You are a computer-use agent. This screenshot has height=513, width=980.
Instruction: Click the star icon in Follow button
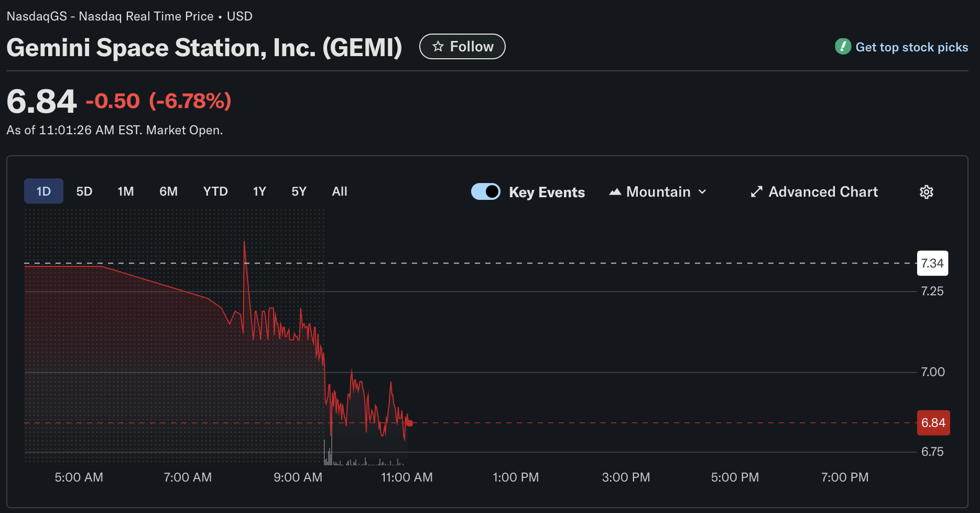tap(438, 47)
